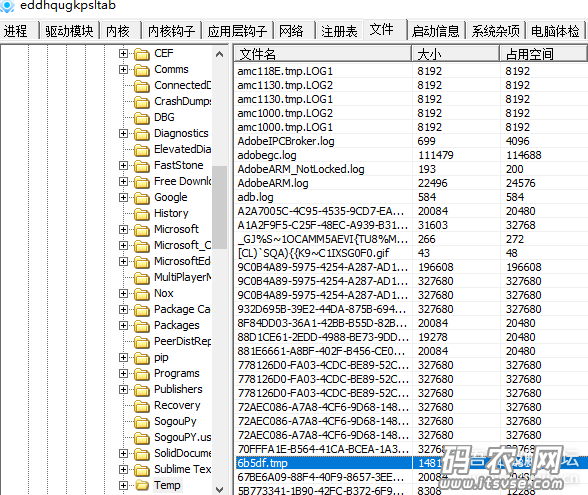Expand the Temp folder node
The width and height of the screenshot is (588, 495).
pyautogui.click(x=123, y=485)
